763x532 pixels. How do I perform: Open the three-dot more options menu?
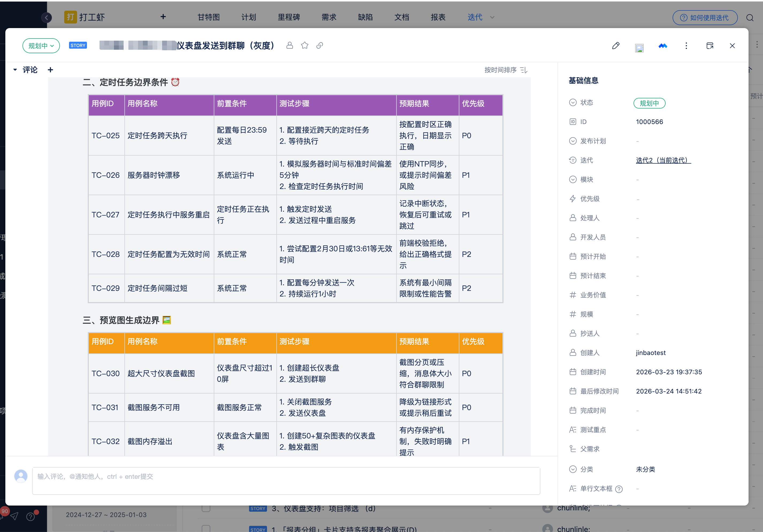tap(686, 45)
